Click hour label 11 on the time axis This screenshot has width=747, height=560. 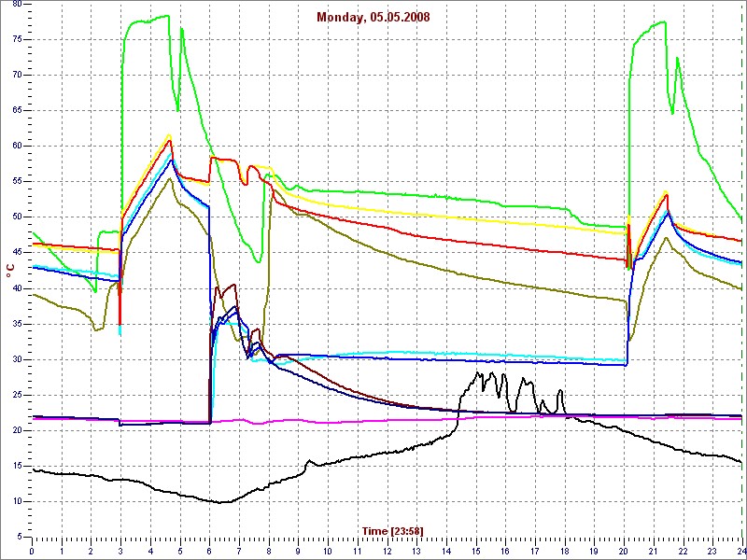tap(358, 551)
